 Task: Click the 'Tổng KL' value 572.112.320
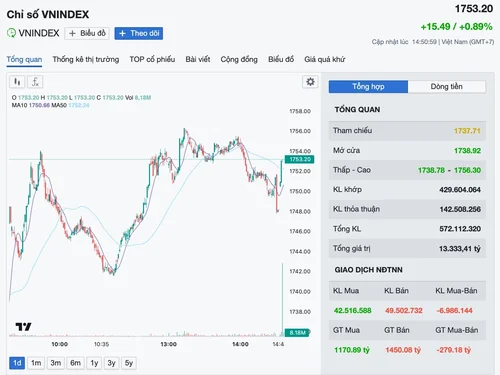tap(460, 229)
